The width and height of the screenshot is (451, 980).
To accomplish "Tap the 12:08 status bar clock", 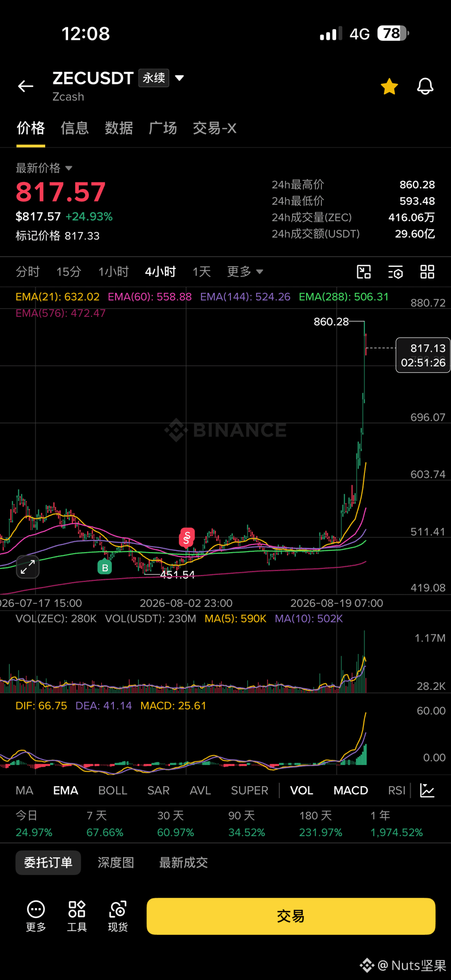I will 86,34.
